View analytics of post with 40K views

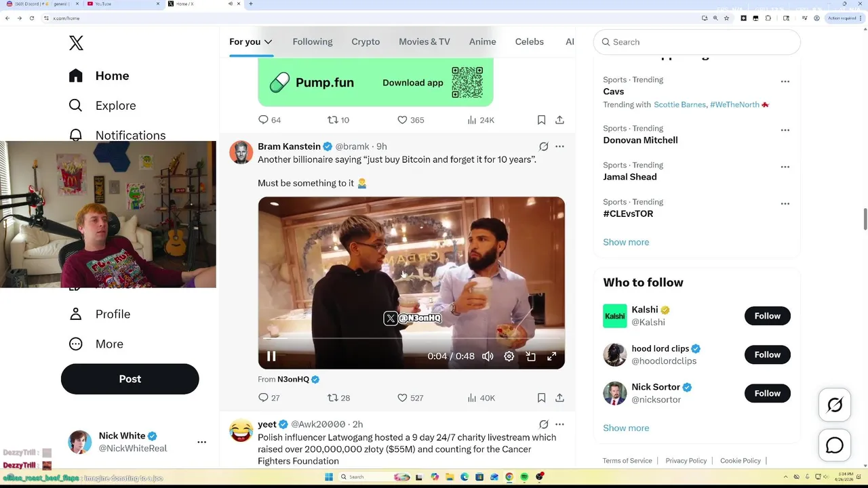tap(481, 398)
